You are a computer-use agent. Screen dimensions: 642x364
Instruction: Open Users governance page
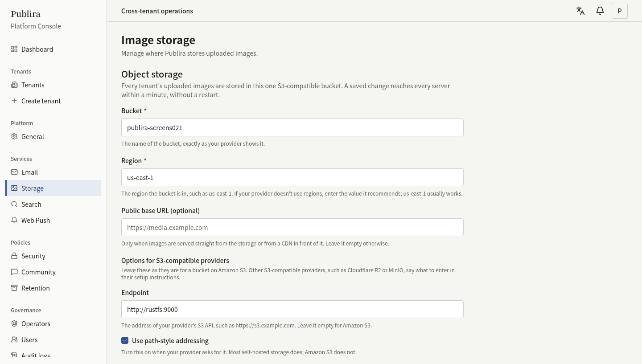[x=53, y=339]
